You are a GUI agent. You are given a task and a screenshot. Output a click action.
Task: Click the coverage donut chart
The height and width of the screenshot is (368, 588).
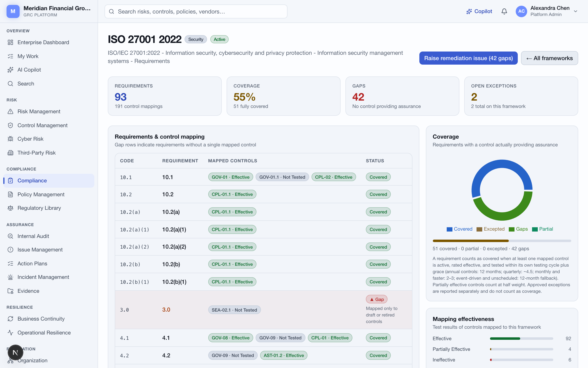point(502,190)
